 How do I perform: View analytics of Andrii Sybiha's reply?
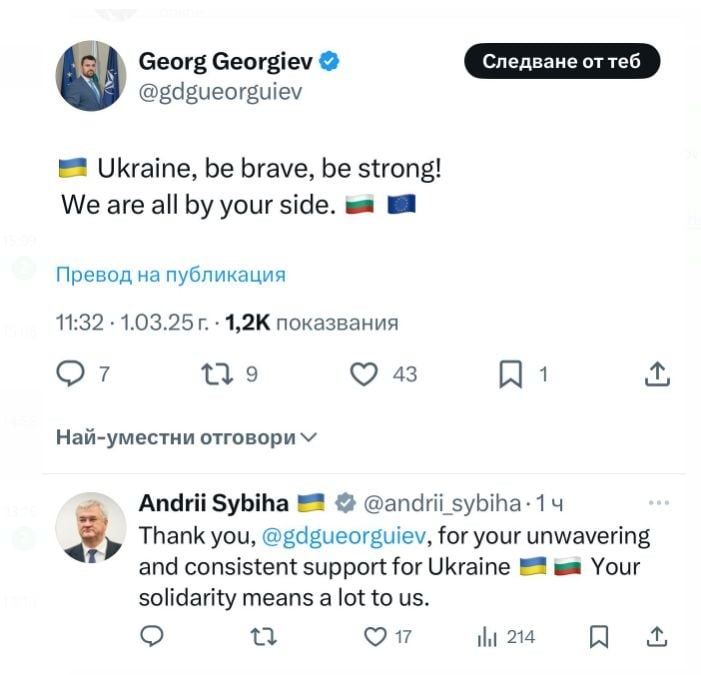click(x=490, y=637)
